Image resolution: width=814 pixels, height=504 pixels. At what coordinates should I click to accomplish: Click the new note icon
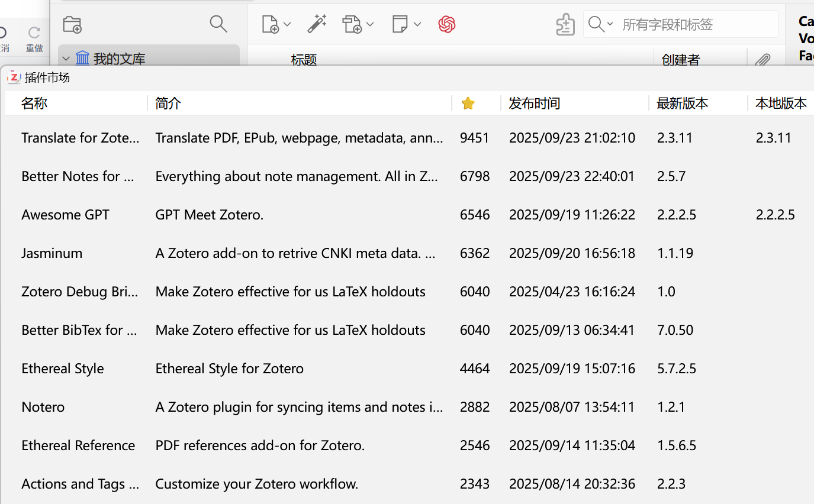coord(400,24)
